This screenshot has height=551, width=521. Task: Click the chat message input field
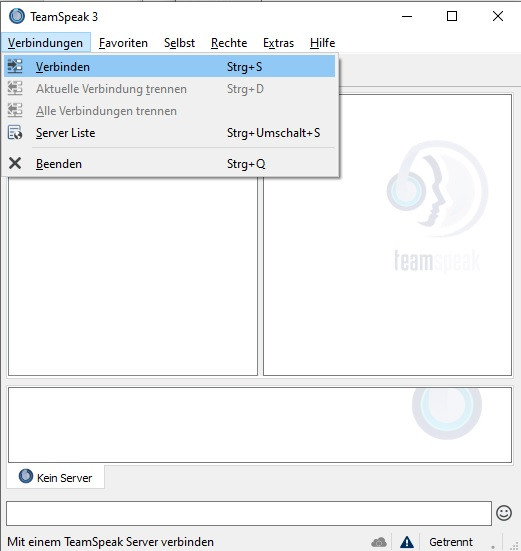click(249, 513)
